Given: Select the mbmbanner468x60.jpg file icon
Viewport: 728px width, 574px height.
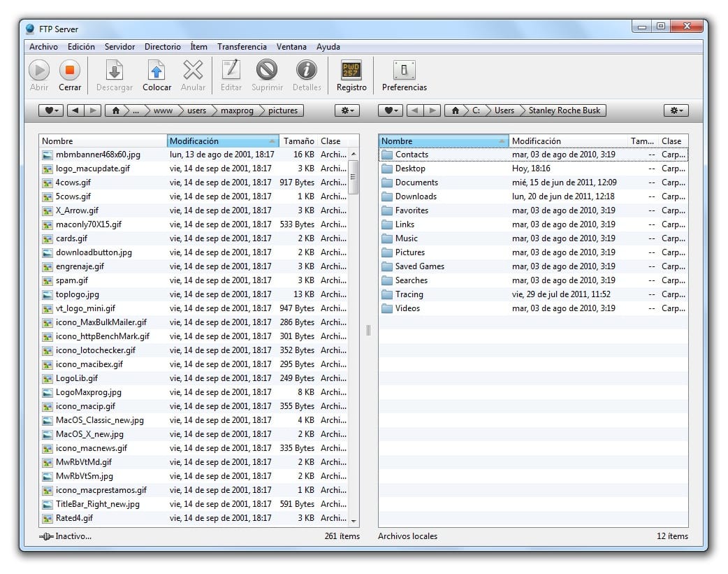Looking at the screenshot, I should [x=47, y=155].
